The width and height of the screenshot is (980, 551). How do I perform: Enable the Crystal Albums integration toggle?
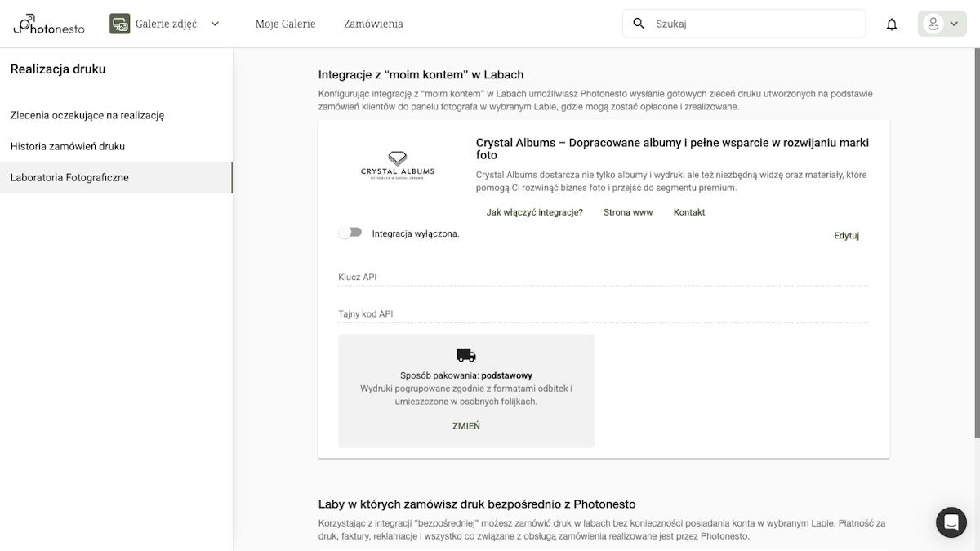click(350, 232)
